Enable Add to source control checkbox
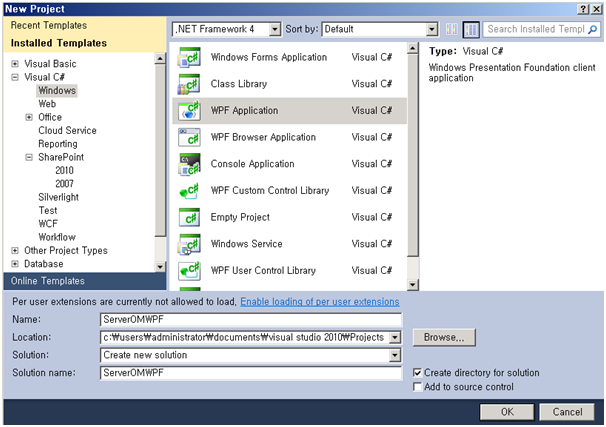 (x=417, y=386)
